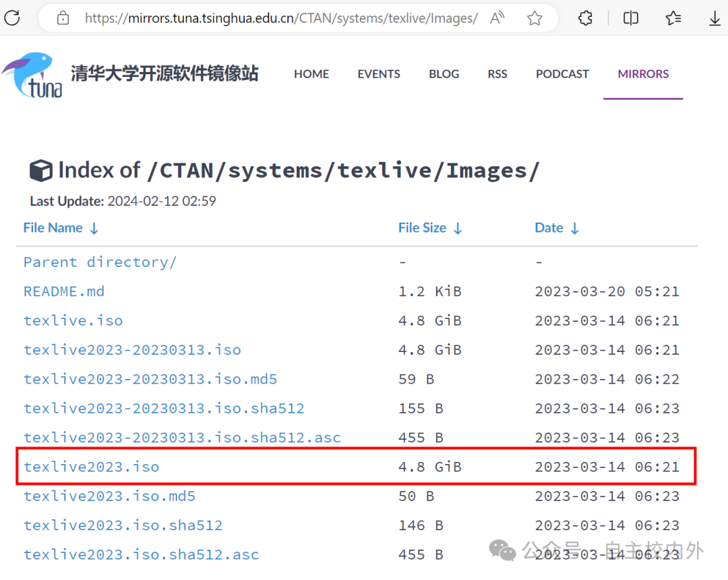The width and height of the screenshot is (728, 580).
Task: Download texlive.iso
Action: [x=73, y=320]
